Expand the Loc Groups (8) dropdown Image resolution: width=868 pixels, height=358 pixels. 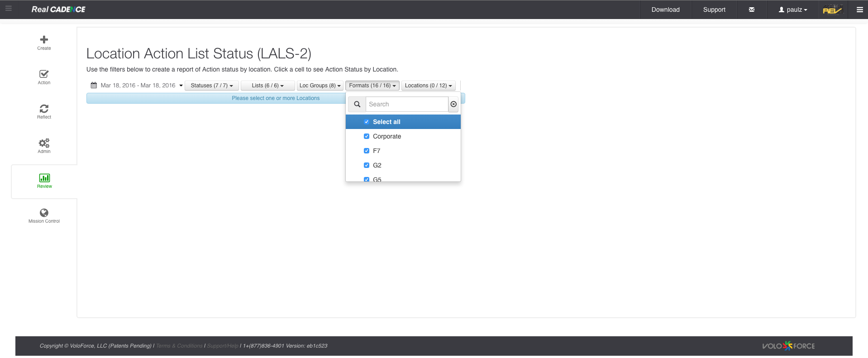pyautogui.click(x=320, y=86)
